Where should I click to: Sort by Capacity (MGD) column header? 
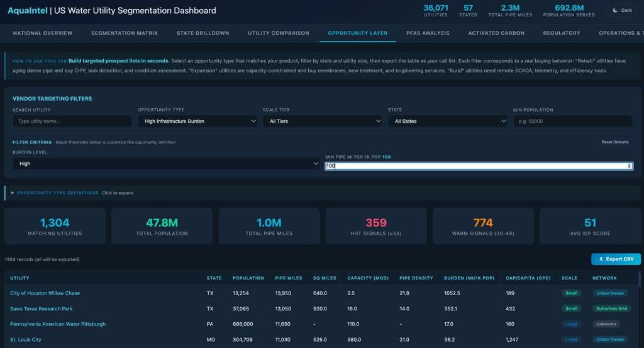[368, 278]
